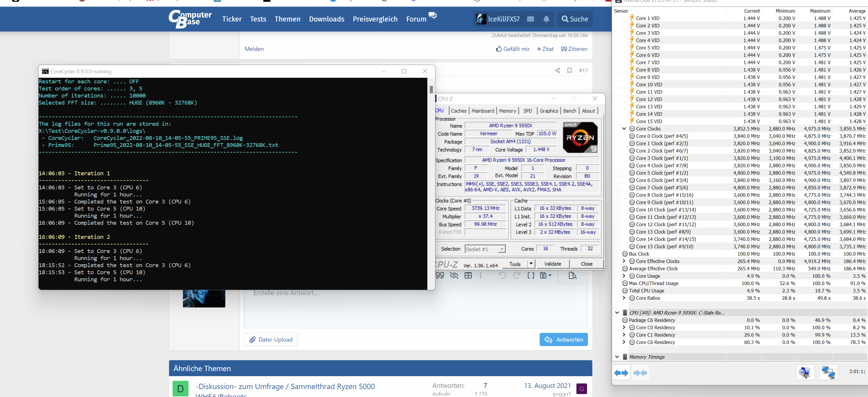Collapse the Memory Timings section
Image resolution: width=868 pixels, height=397 pixels.
tap(617, 357)
